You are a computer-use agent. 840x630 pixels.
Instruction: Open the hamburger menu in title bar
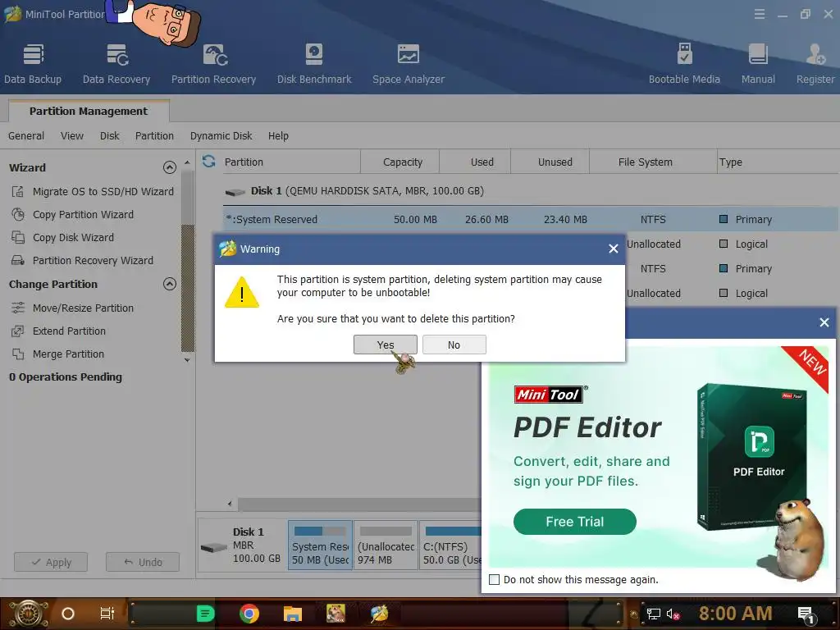(x=759, y=14)
